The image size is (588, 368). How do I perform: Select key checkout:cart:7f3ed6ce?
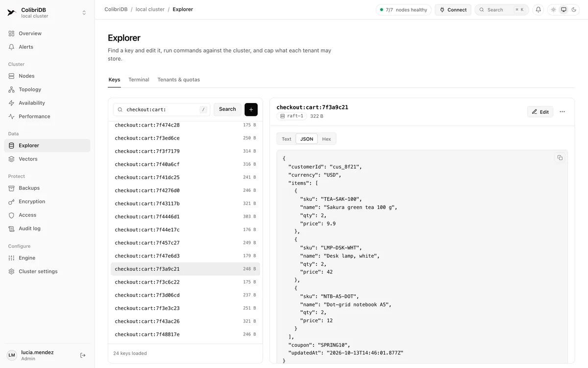coord(185,138)
